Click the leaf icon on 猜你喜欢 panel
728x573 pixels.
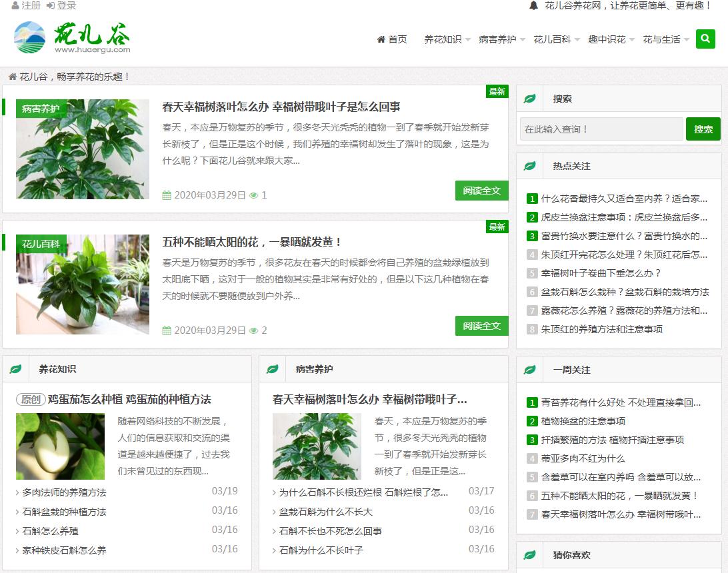529,555
